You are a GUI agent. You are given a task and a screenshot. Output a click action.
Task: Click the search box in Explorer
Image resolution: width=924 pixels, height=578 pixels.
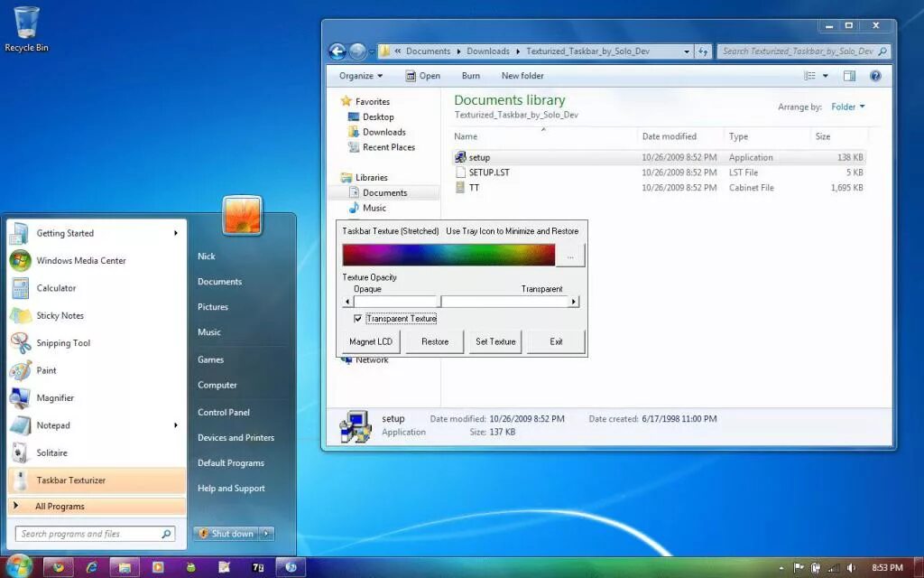pyautogui.click(x=803, y=51)
